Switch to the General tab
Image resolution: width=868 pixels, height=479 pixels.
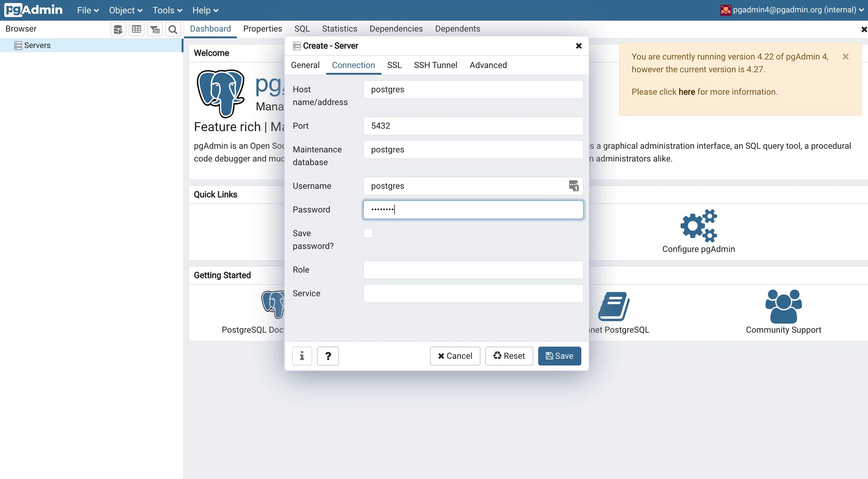click(x=305, y=65)
